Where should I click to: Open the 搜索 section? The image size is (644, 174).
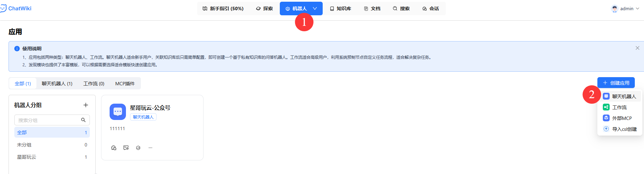[401, 8]
